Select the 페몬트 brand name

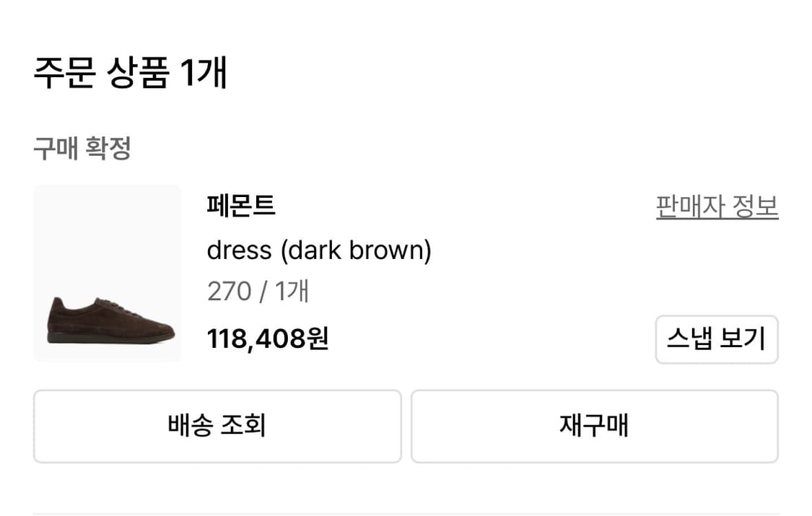(241, 206)
